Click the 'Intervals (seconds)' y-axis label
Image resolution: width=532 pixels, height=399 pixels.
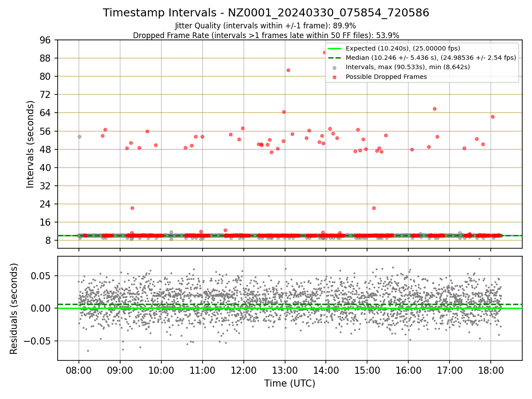30,144
